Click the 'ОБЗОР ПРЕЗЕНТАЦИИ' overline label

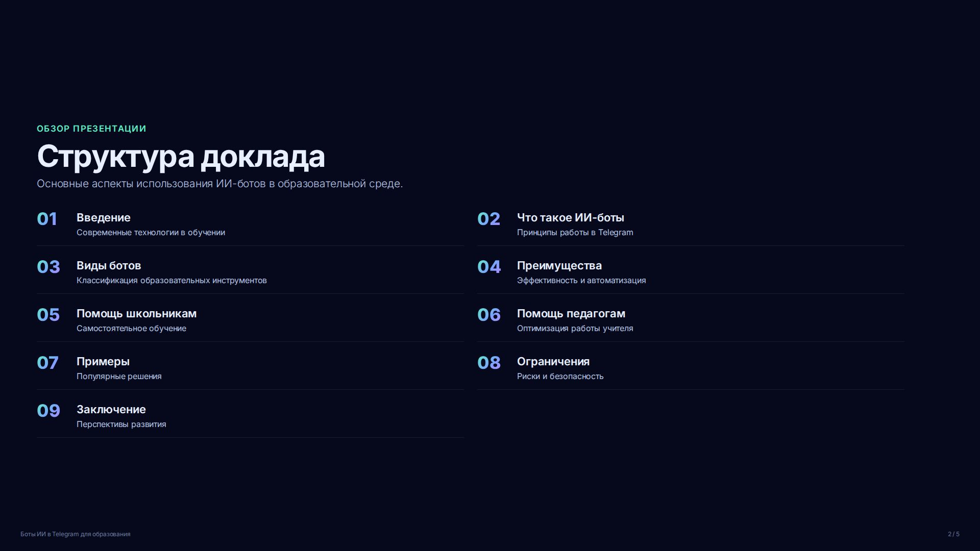click(91, 129)
